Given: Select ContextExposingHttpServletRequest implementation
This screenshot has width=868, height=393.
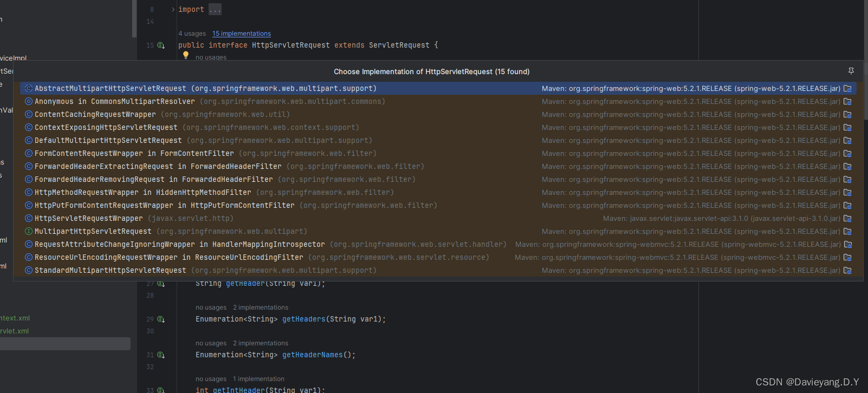Looking at the screenshot, I should [438, 128].
